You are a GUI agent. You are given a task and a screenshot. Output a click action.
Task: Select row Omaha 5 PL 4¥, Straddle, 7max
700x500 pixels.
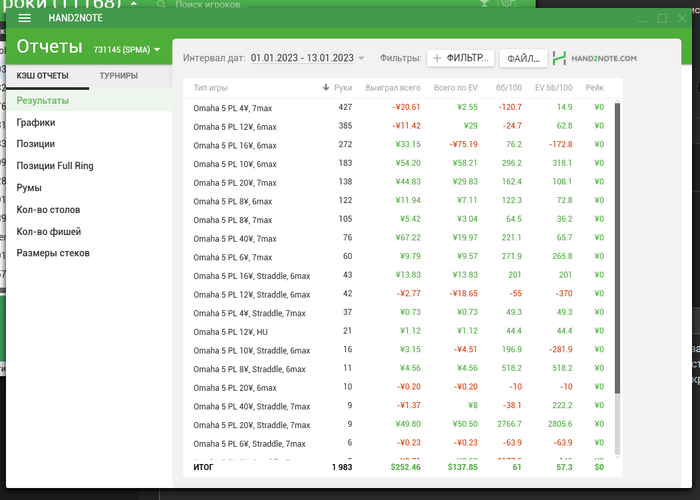(x=399, y=313)
